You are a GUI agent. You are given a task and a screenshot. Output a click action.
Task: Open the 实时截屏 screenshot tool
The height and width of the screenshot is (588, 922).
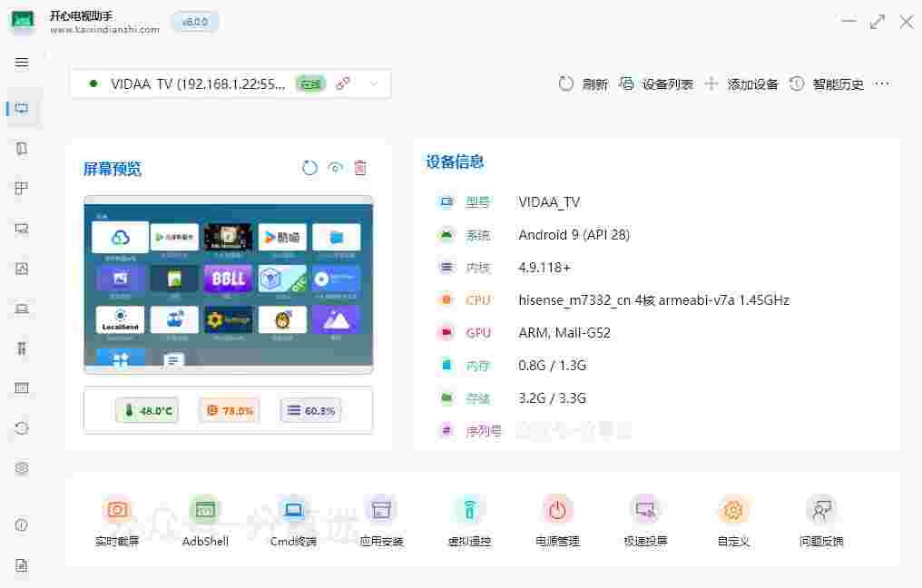click(x=117, y=511)
